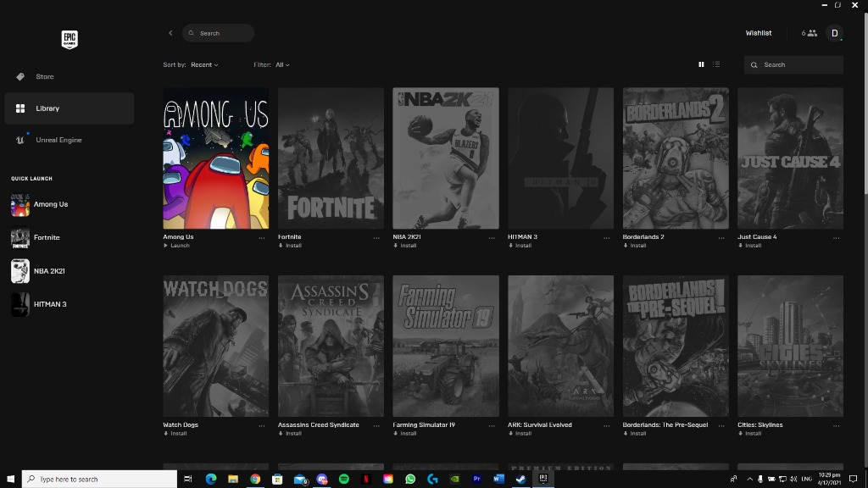The width and height of the screenshot is (868, 488).
Task: Open NBA 2K21 options ellipsis
Action: tap(492, 238)
